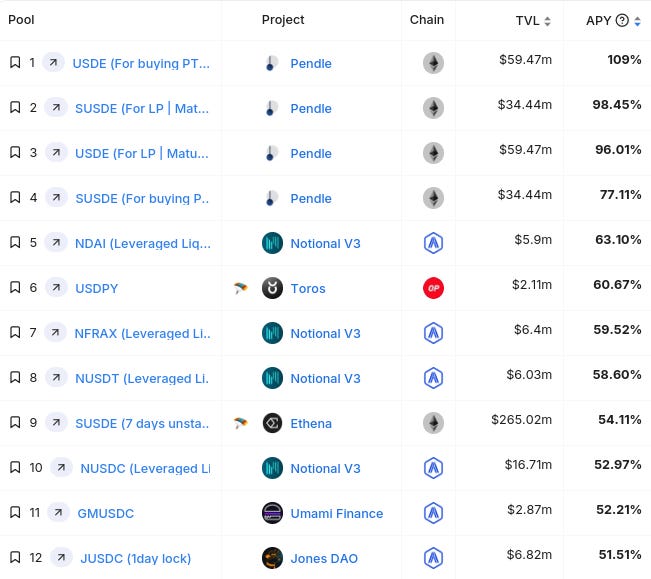
Task: Click the Chain column header
Action: point(427,20)
